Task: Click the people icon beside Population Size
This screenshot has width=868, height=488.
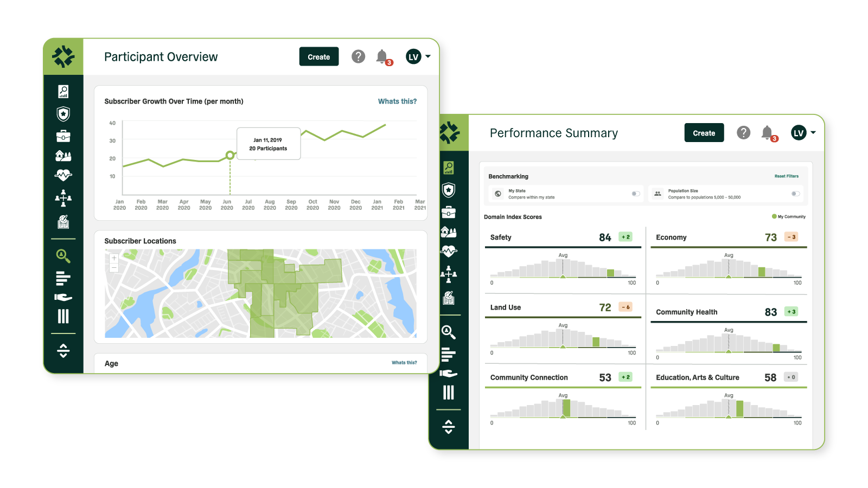Action: [658, 194]
